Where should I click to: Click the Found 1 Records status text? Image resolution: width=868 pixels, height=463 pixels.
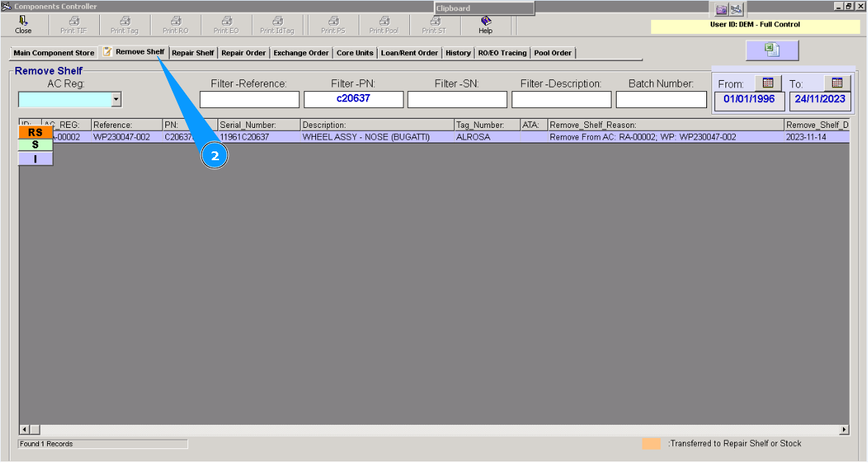tap(46, 444)
